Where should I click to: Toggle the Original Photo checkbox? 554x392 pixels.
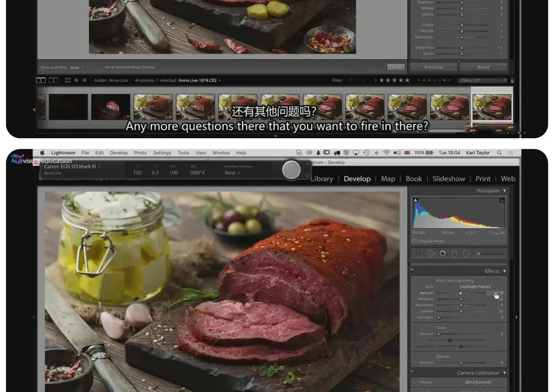(x=414, y=241)
